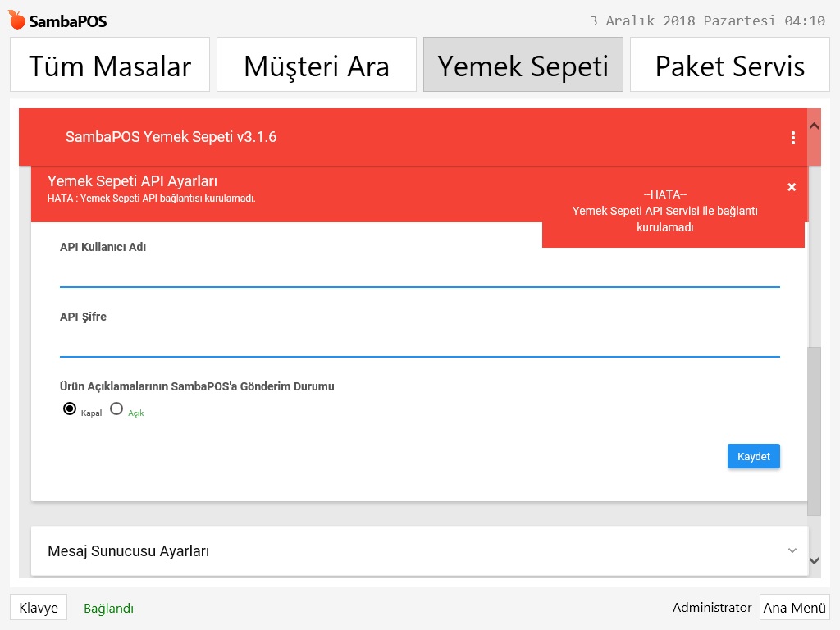Screen dimensions: 840x630
Task: Select the Kapalı radio button
Action: pos(70,409)
